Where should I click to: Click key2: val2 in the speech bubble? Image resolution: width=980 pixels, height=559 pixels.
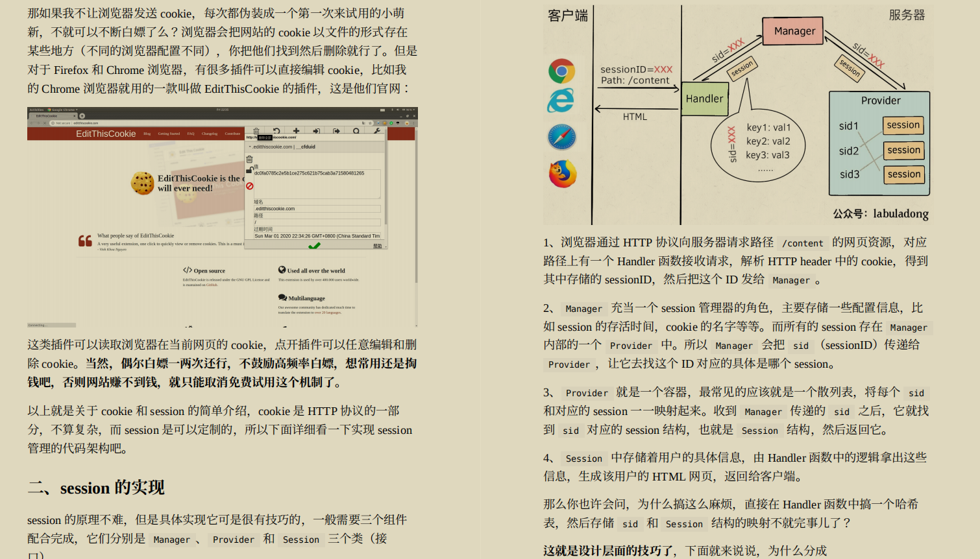[x=768, y=141]
